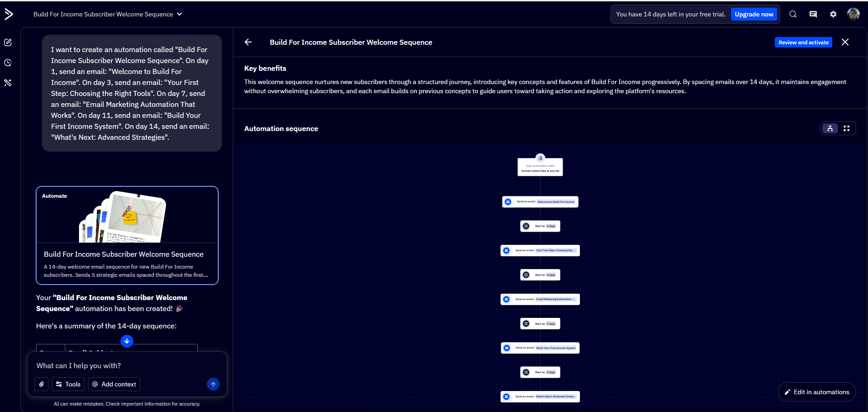Click the email icon on Your First Step step

[x=506, y=250]
